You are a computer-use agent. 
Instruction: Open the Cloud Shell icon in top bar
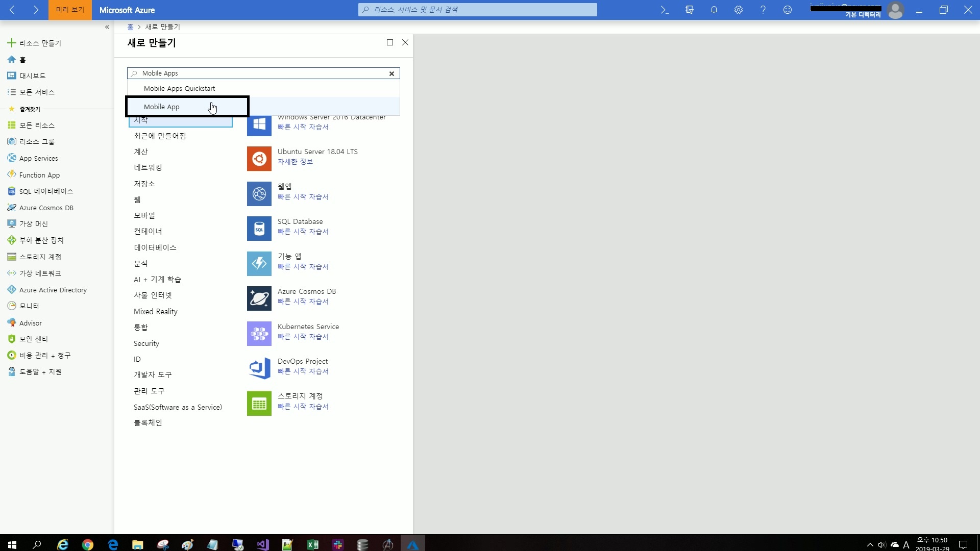(665, 10)
